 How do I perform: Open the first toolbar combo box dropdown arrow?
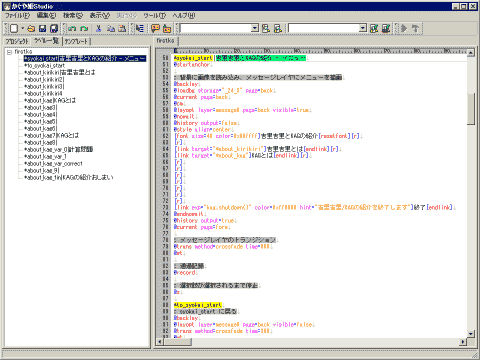tap(255, 28)
